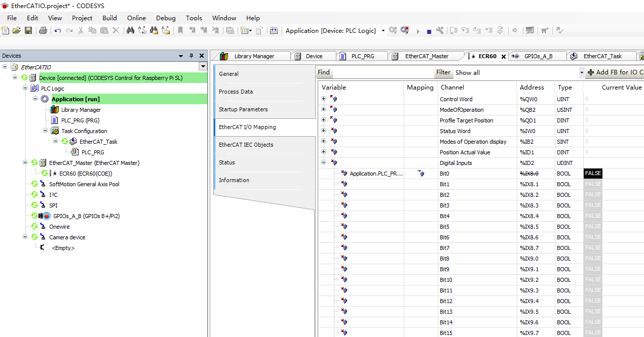The width and height of the screenshot is (644, 337).
Task: Expand the Control Word variable row
Action: pyautogui.click(x=323, y=99)
